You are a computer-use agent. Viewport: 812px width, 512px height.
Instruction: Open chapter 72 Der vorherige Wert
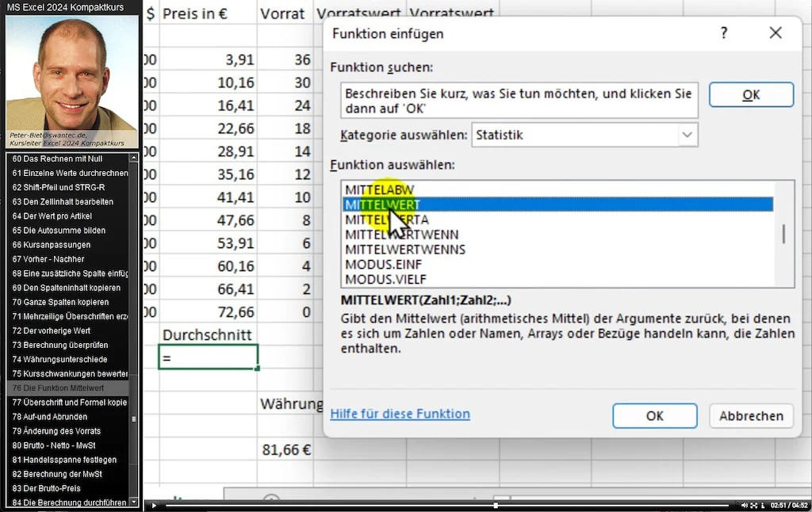pyautogui.click(x=67, y=331)
